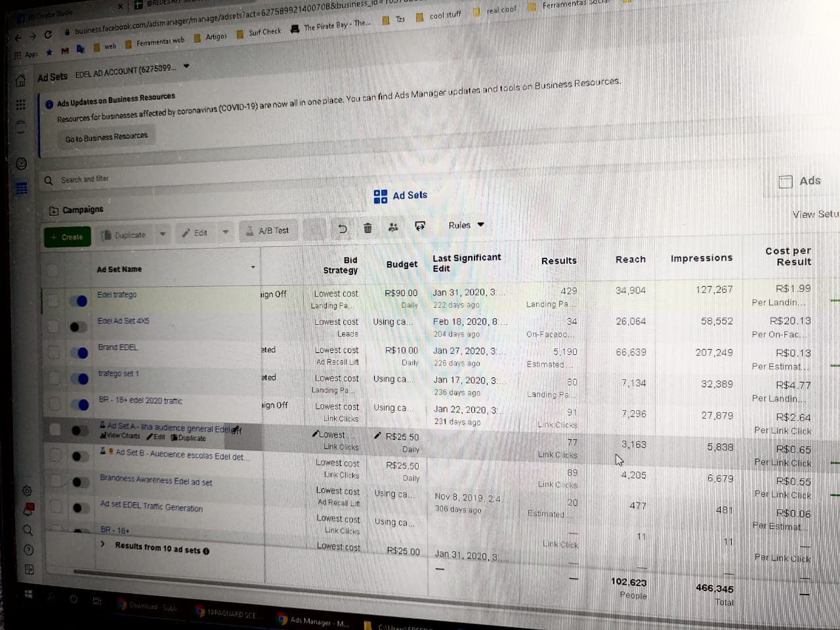Expand the Results from 10 ad sets row
This screenshot has height=630, width=840.
pyautogui.click(x=103, y=544)
